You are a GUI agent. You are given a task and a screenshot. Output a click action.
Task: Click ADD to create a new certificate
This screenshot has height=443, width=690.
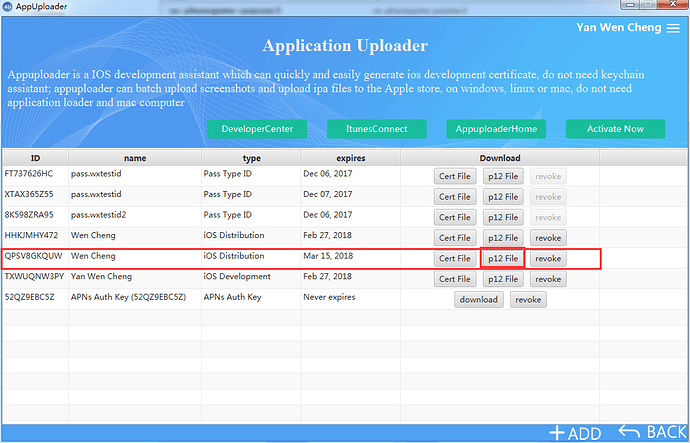pyautogui.click(x=575, y=433)
